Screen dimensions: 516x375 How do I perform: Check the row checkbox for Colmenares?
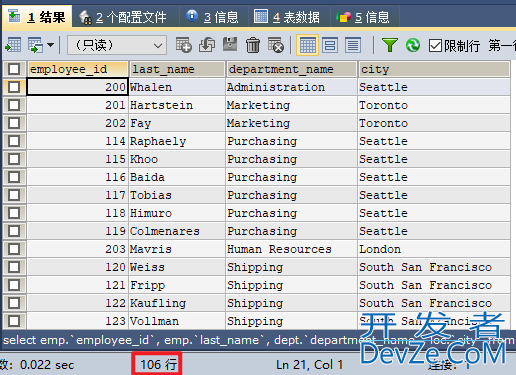[x=14, y=231]
